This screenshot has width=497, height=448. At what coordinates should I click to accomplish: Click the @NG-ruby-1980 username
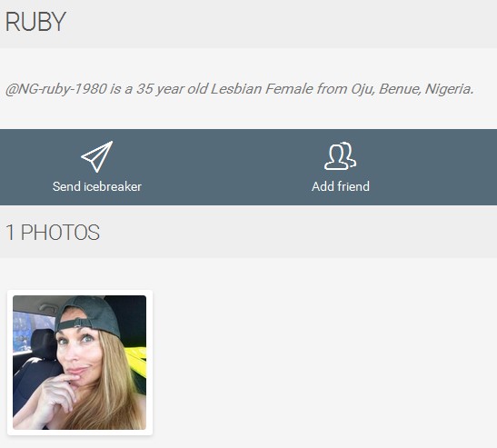pyautogui.click(x=56, y=89)
